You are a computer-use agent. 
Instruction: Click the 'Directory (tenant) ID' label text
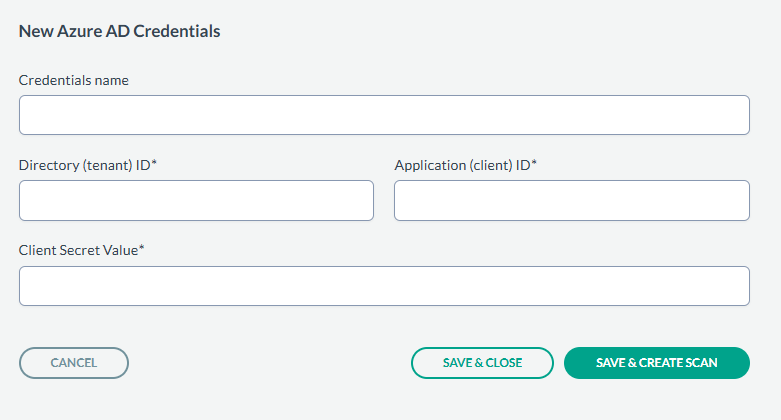84,165
